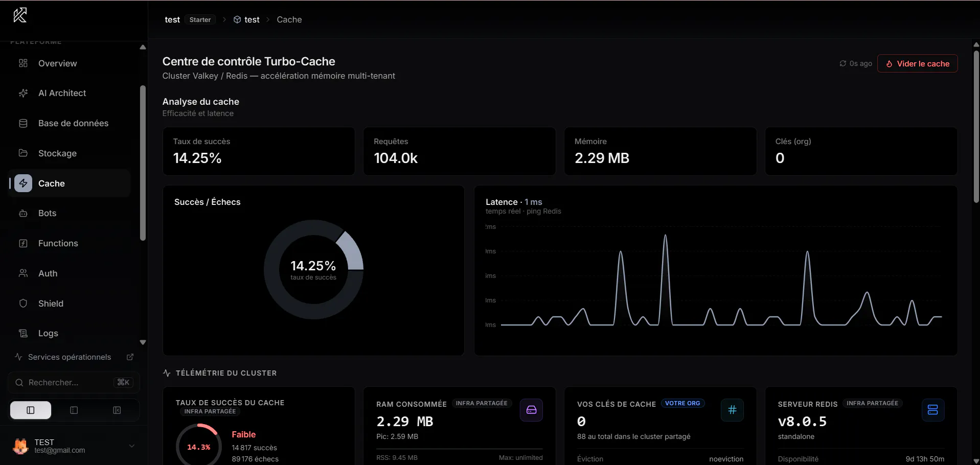Focus the Rechercher search field
This screenshot has height=465, width=980.
pyautogui.click(x=74, y=382)
